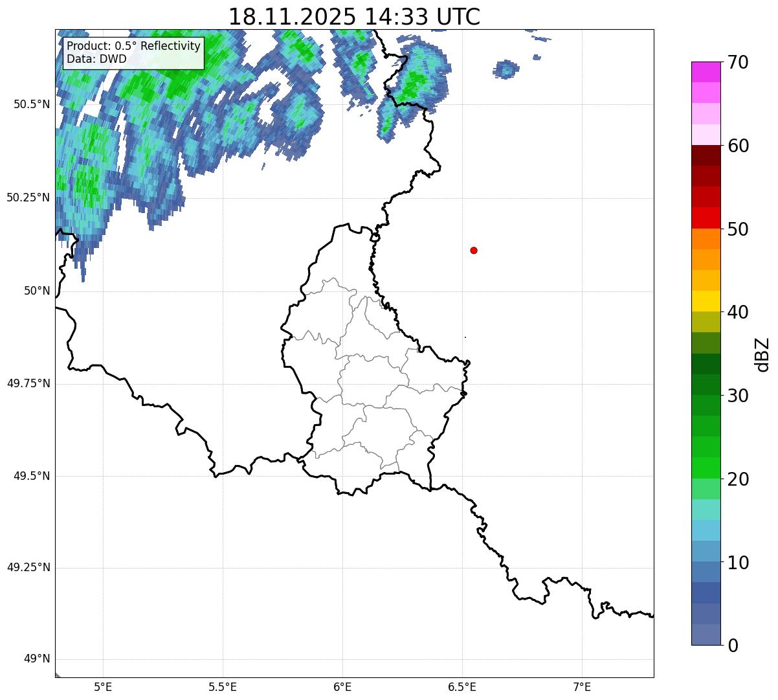Click the 49.5°N latitude label
This screenshot has height=700, width=778.
[31, 476]
